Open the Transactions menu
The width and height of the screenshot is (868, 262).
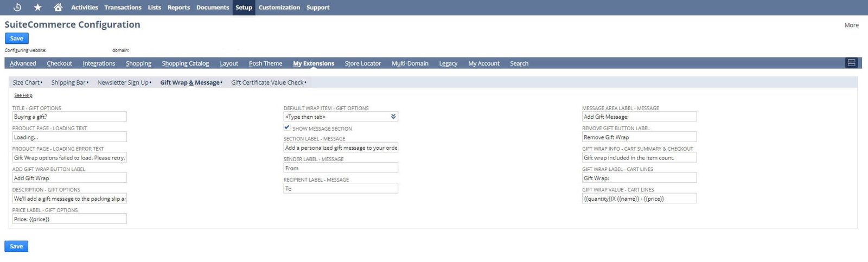pos(123,7)
